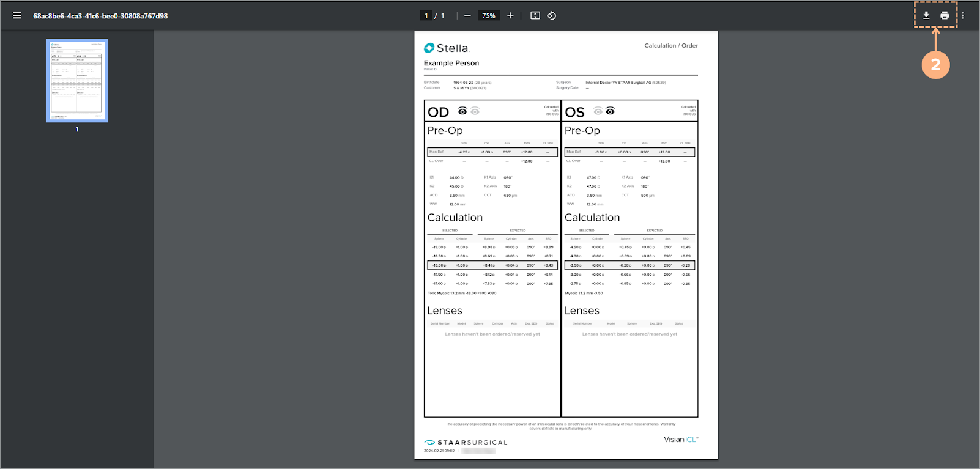Print the document via the printer icon

[945, 15]
